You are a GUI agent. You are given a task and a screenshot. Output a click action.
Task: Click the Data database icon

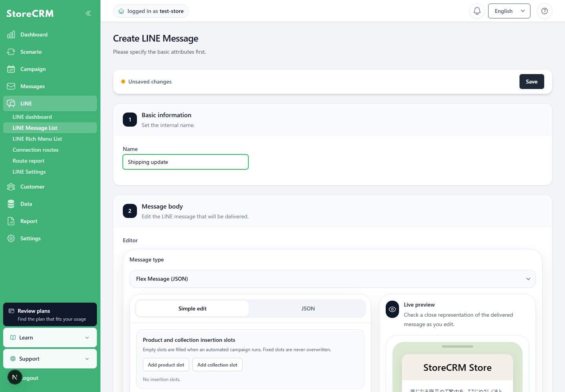click(x=11, y=204)
